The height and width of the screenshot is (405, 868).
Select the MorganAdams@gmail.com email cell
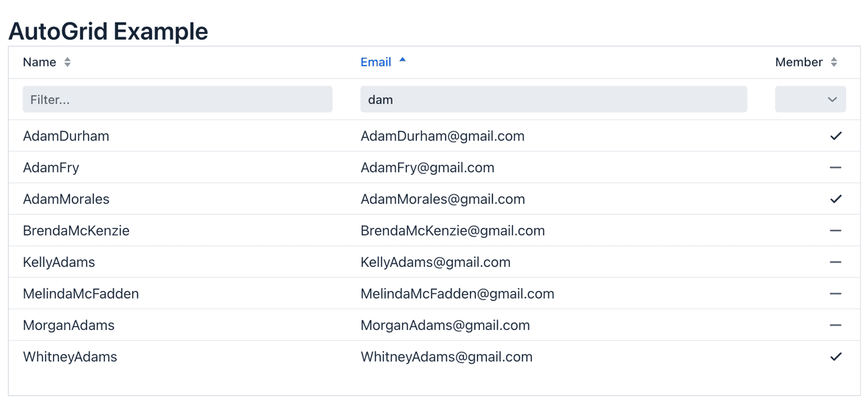[445, 325]
